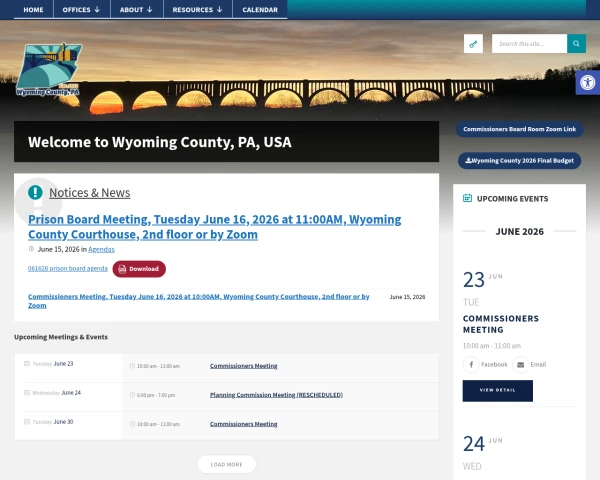The image size is (600, 480).
Task: Click the Upcoming Events calendar icon
Action: coord(467,198)
